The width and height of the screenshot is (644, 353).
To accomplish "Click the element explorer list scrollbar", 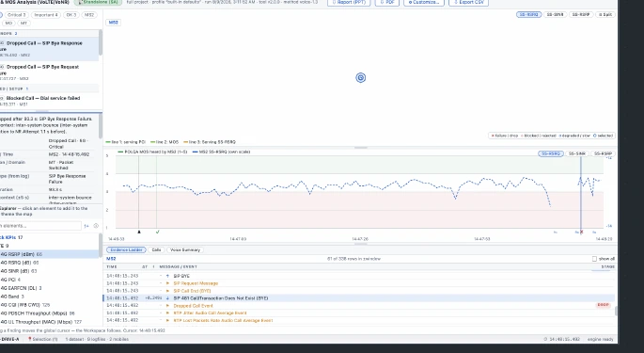I will click(101, 246).
